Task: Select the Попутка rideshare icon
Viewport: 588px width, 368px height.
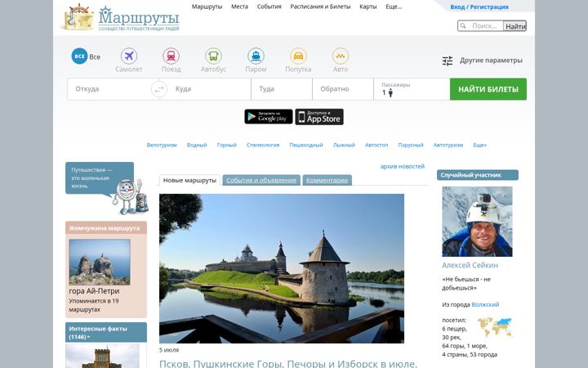Action: tap(298, 56)
